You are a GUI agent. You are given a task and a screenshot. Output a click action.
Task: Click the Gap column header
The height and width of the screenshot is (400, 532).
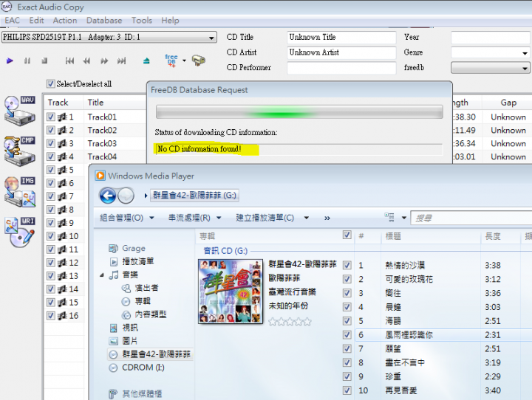(x=508, y=103)
